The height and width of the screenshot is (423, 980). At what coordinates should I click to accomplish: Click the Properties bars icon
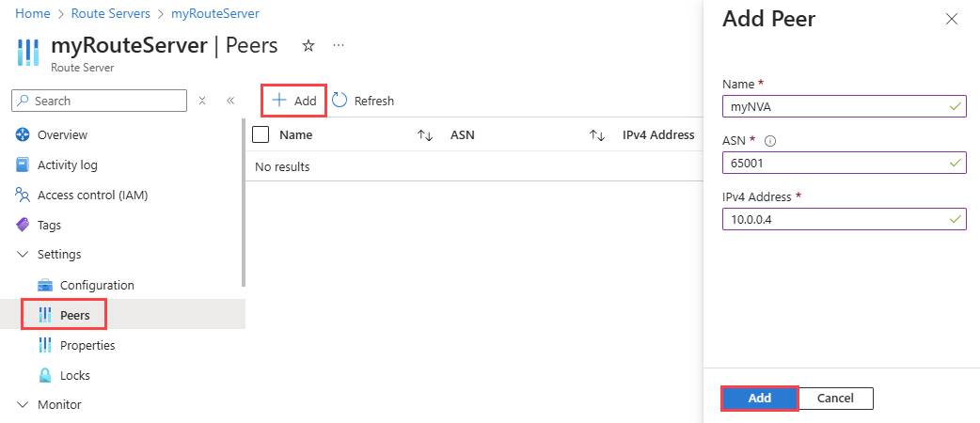tap(45, 345)
